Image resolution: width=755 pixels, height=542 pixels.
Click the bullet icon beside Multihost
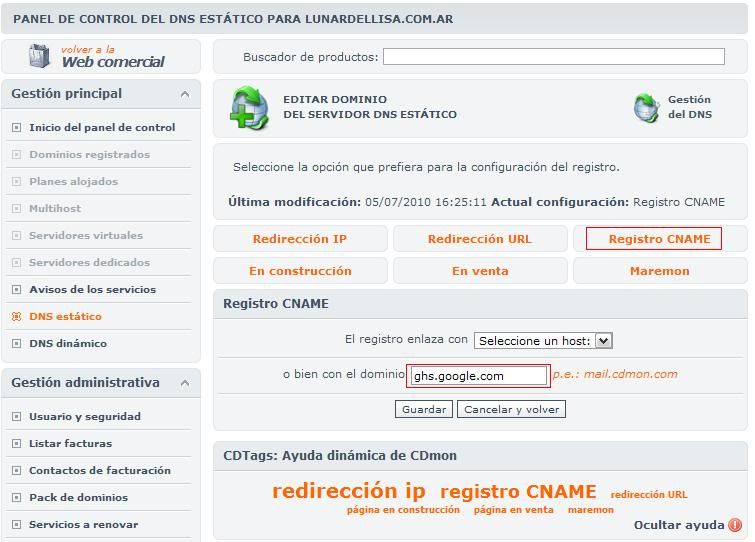[x=16, y=208]
